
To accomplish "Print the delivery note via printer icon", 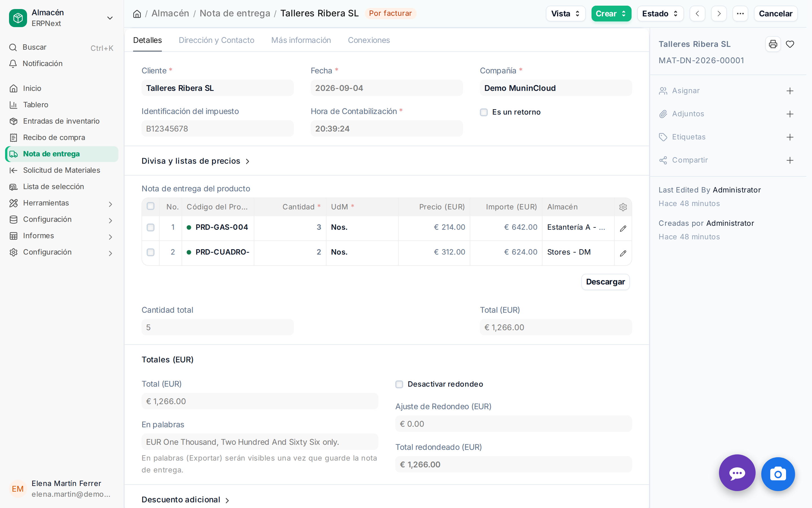I will point(773,44).
